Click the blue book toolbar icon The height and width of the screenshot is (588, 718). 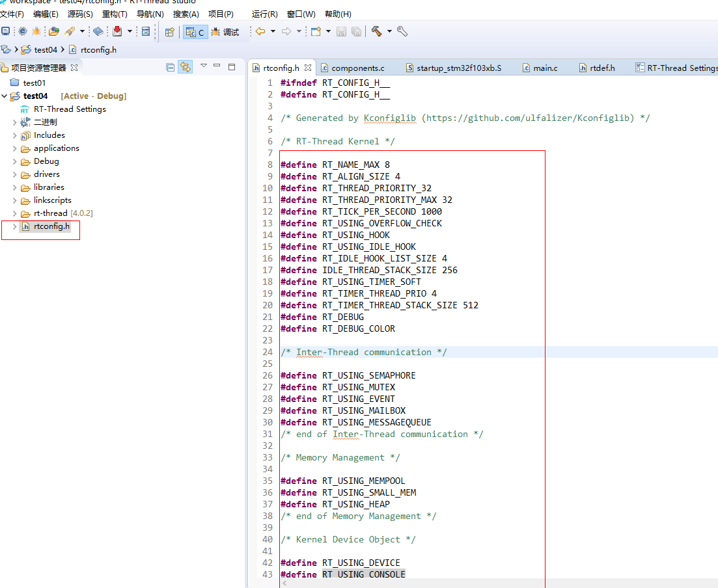98,31
